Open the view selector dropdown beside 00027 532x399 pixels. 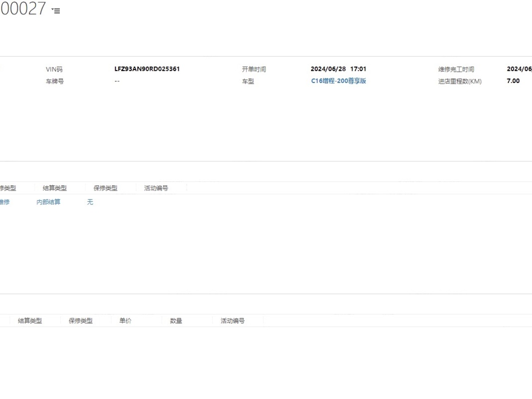56,11
